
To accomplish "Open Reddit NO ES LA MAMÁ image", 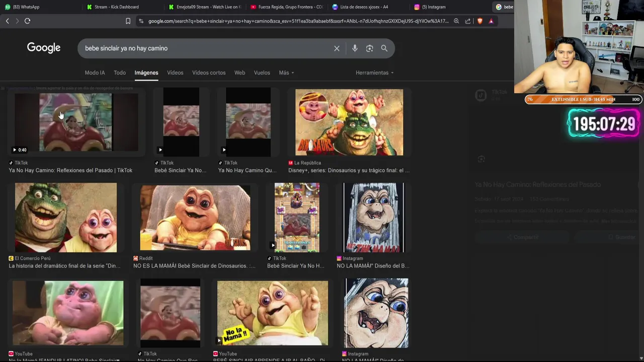I will pyautogui.click(x=195, y=218).
